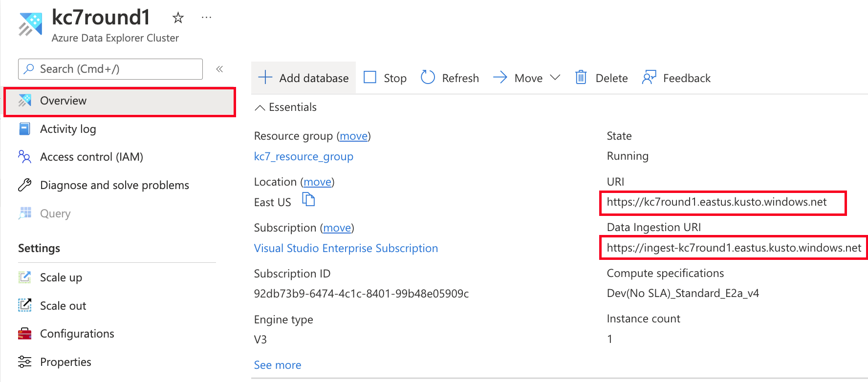Click the Feedback button label
Image resolution: width=868 pixels, height=382 pixels.
click(687, 78)
